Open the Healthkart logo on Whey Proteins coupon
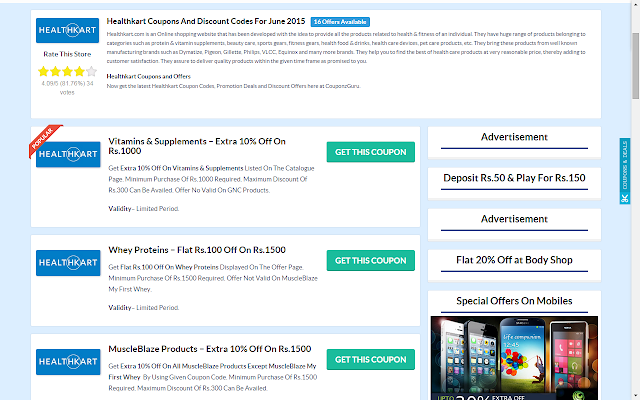 (x=68, y=263)
